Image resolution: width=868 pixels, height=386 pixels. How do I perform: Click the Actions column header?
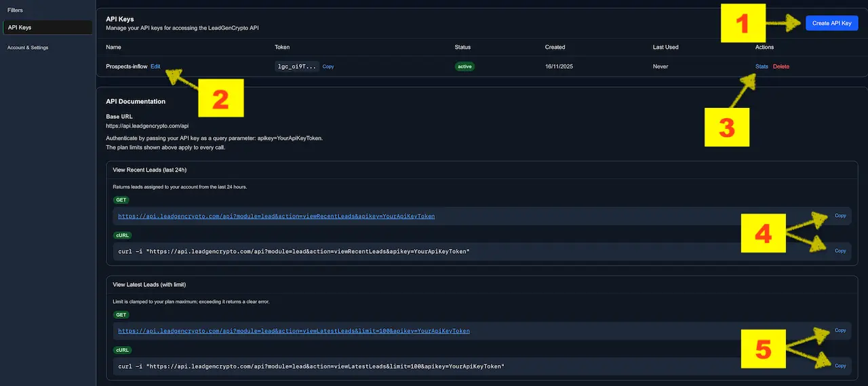[764, 47]
